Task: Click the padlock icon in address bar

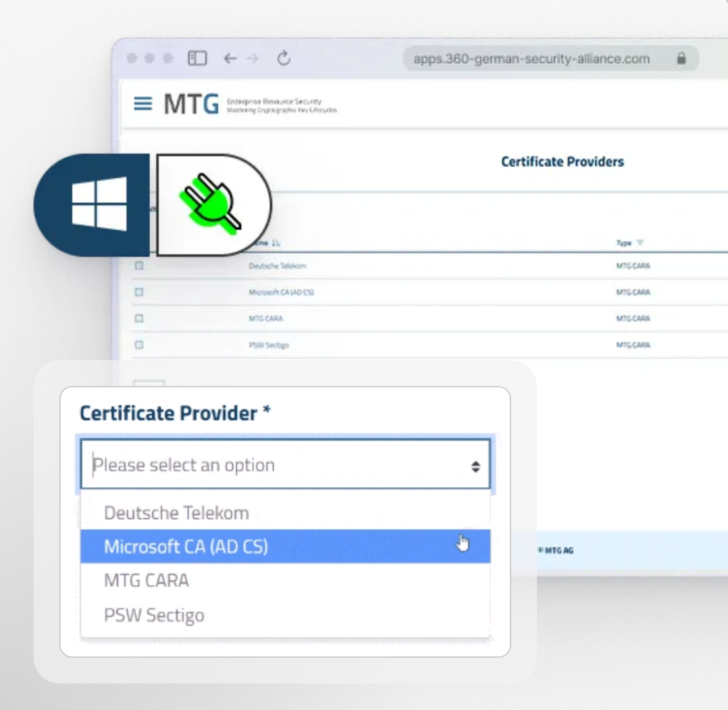Action: pyautogui.click(x=681, y=59)
